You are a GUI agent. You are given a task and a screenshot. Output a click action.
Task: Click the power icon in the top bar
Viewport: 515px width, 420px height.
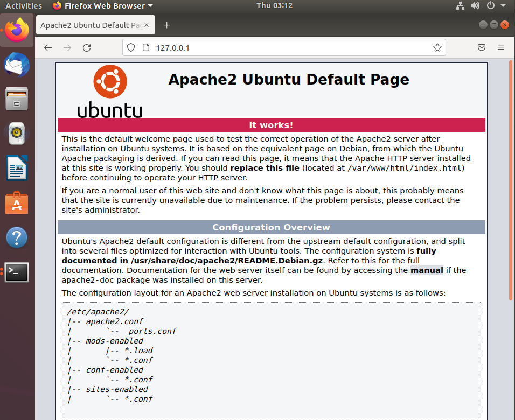click(491, 5)
